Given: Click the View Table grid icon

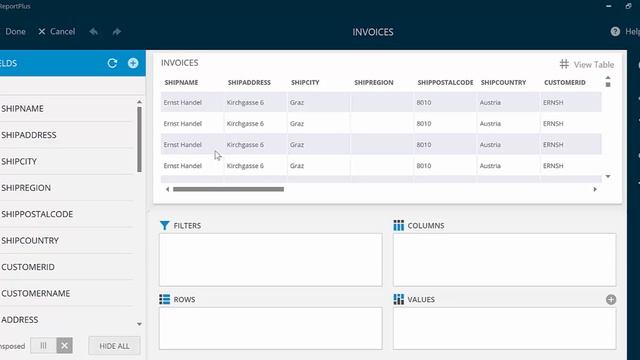Looking at the screenshot, I should [564, 64].
